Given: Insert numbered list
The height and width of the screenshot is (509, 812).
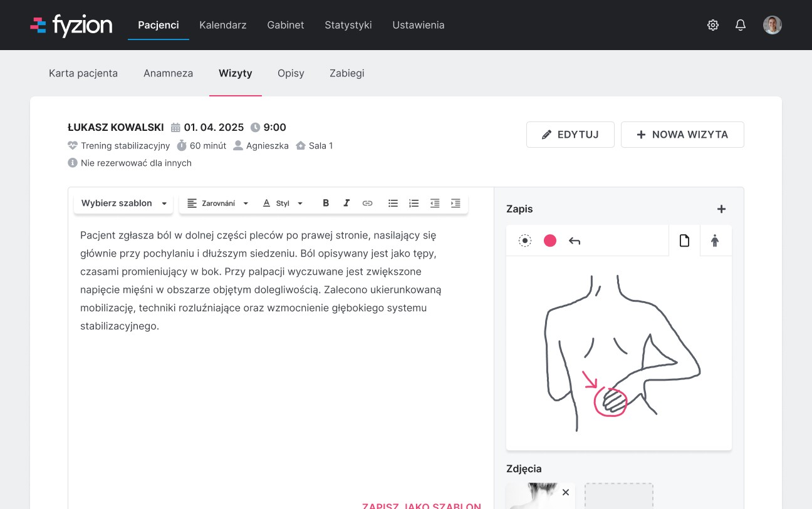Looking at the screenshot, I should pos(414,203).
